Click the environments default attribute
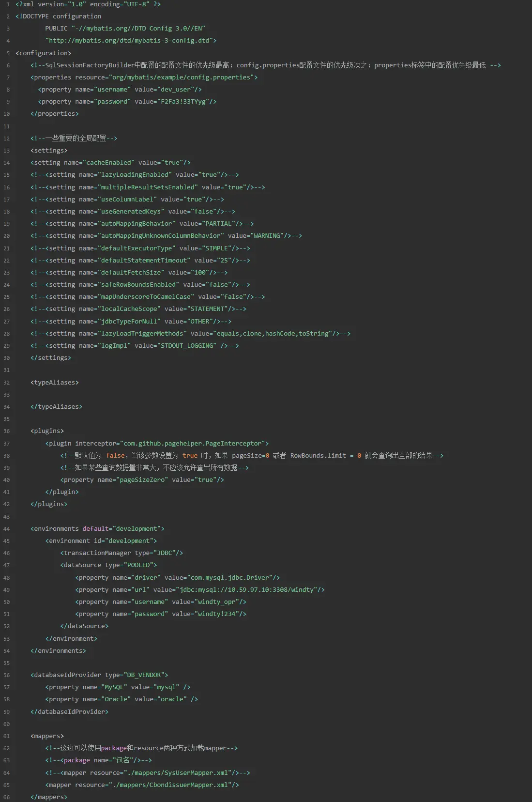 (x=95, y=529)
